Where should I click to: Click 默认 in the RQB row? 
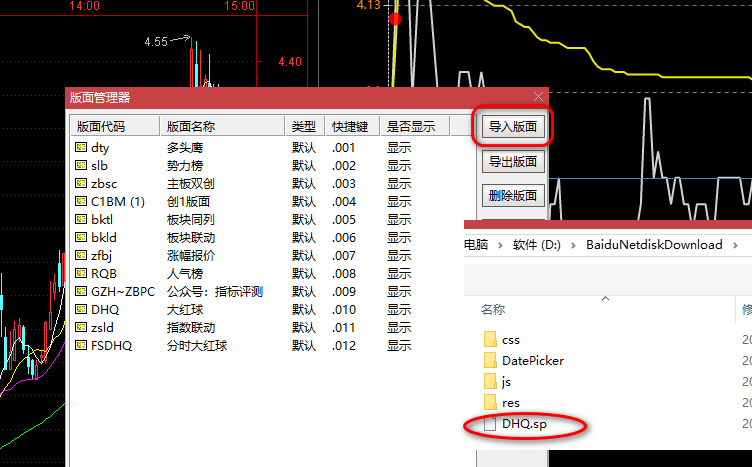[304, 273]
